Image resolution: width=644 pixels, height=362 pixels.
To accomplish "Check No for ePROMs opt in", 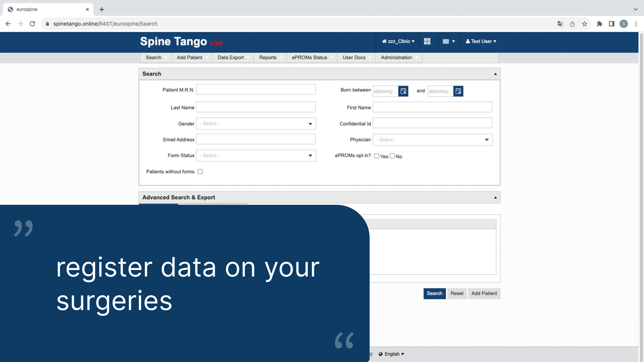I will point(392,156).
